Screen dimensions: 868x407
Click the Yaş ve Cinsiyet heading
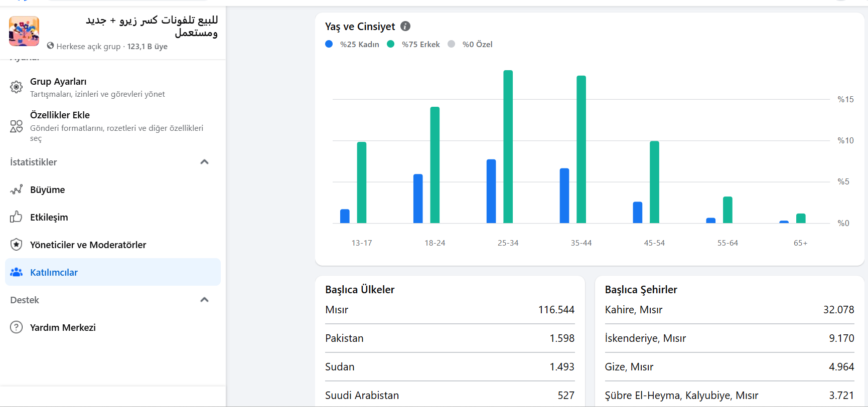pos(360,26)
